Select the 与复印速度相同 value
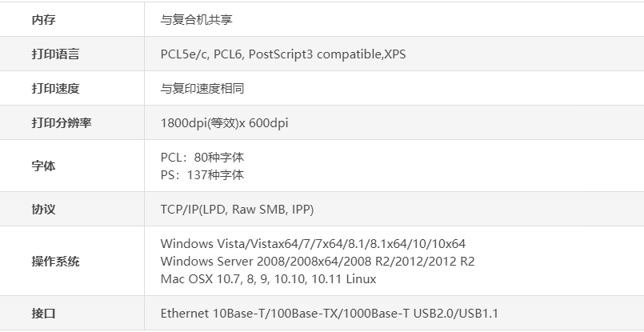 click(202, 89)
